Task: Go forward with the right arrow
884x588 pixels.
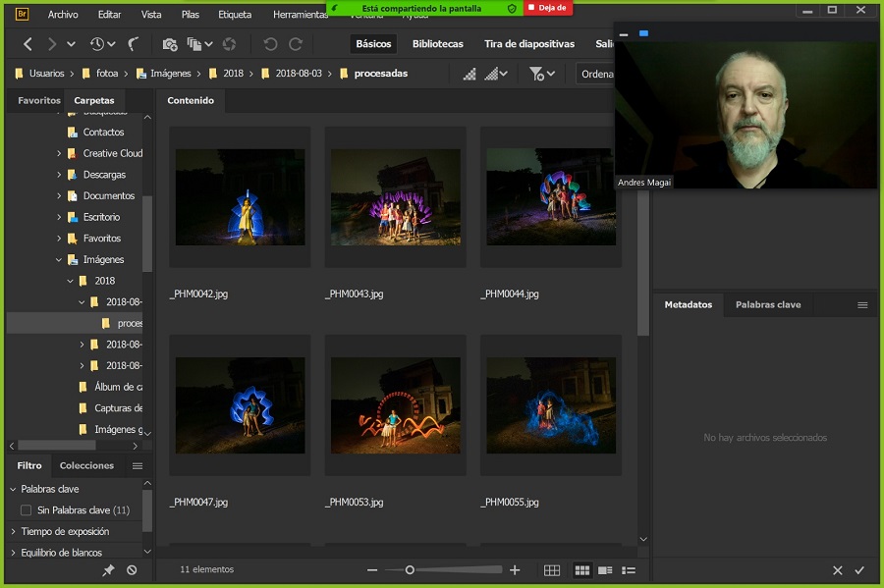Action: [x=52, y=44]
